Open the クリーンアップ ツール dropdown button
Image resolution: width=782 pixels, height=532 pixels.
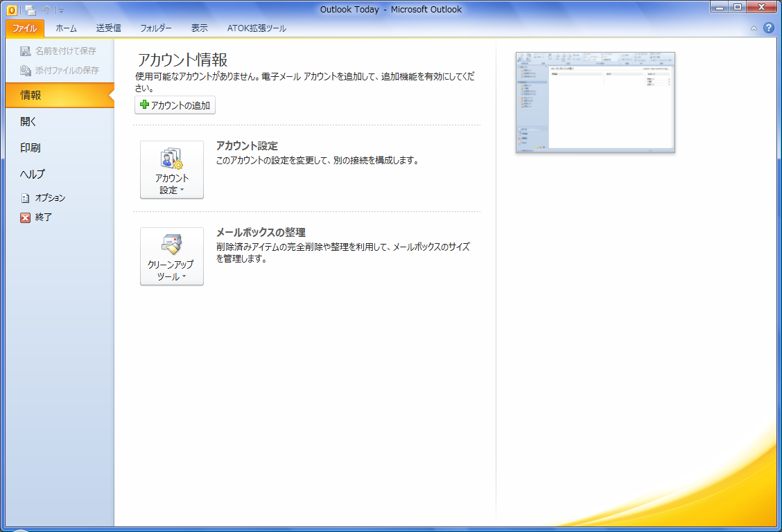click(x=172, y=256)
